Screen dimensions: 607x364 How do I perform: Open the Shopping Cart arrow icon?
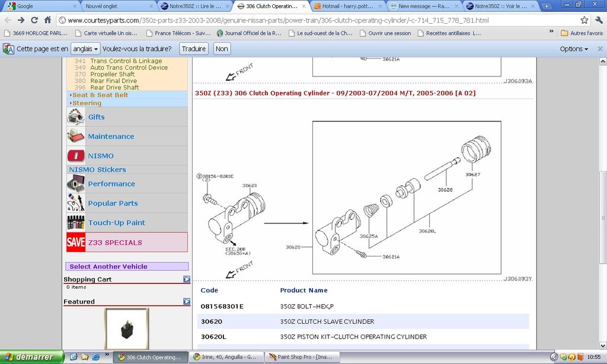187,279
